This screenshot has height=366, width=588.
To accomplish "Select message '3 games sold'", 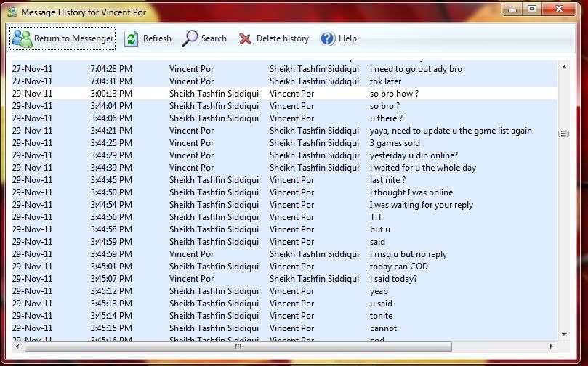I will [395, 143].
